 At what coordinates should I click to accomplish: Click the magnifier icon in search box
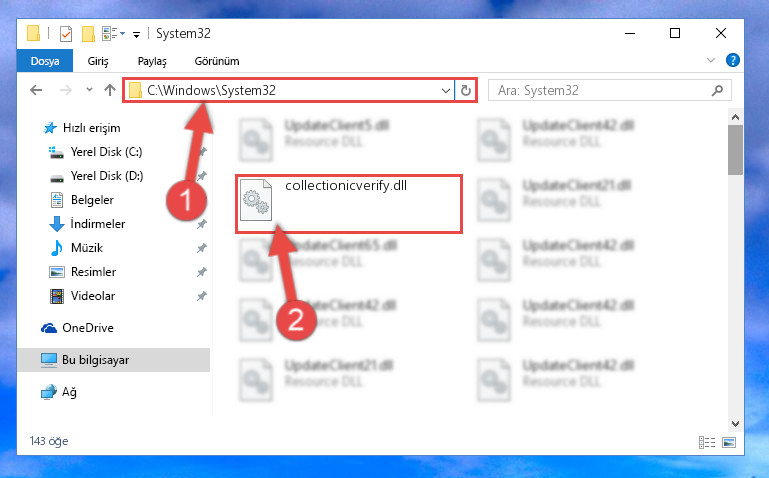[717, 90]
